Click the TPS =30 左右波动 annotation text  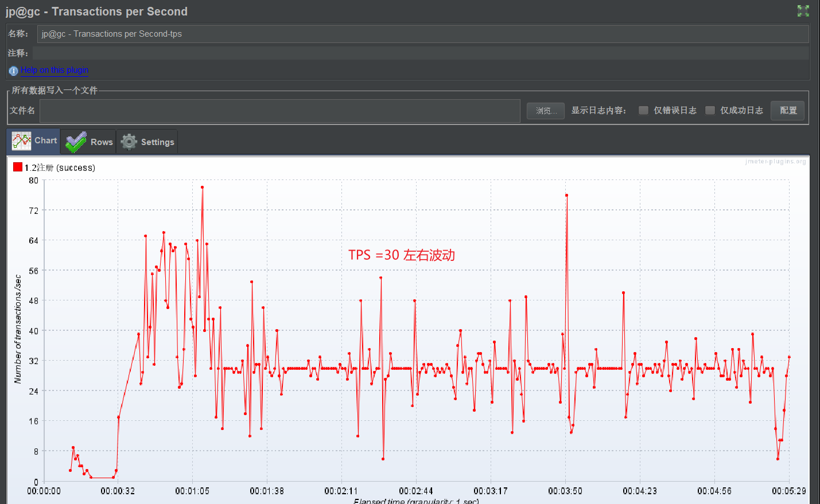(x=402, y=255)
